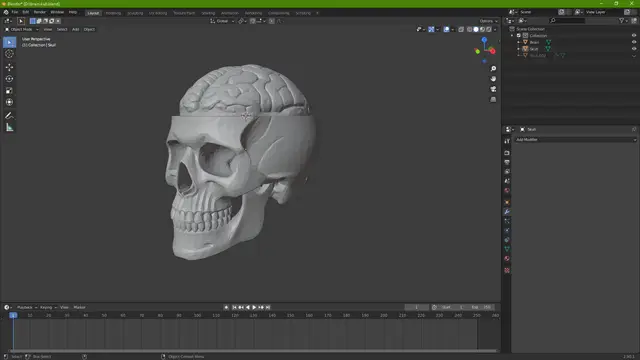Open the World properties tab
Image resolution: width=640 pixels, height=360 pixels.
coord(507,191)
